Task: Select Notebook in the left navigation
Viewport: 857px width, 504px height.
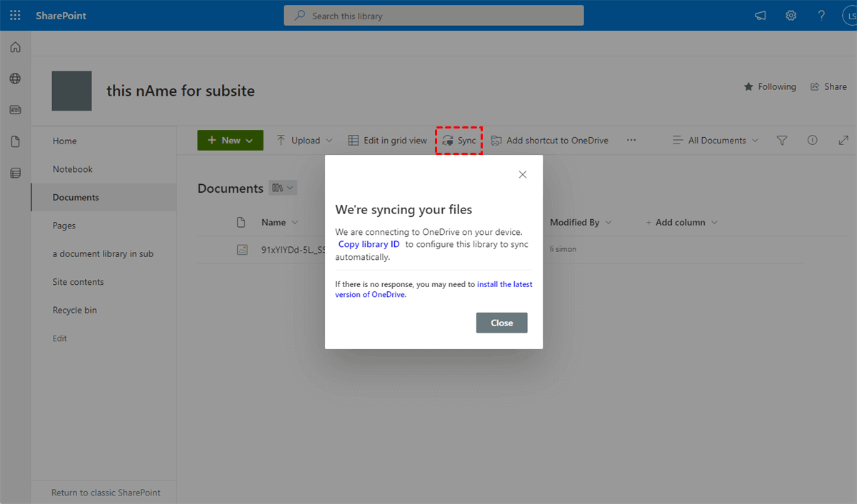Action: coord(74,169)
